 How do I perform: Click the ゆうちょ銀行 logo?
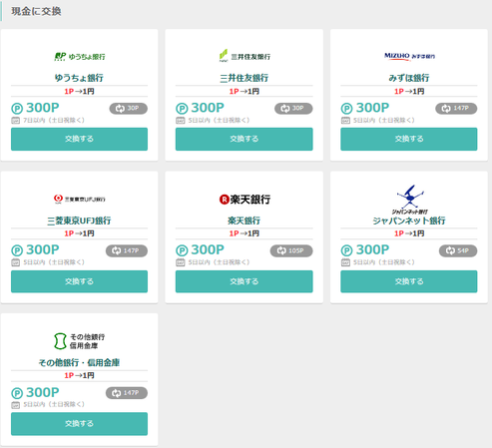click(80, 57)
